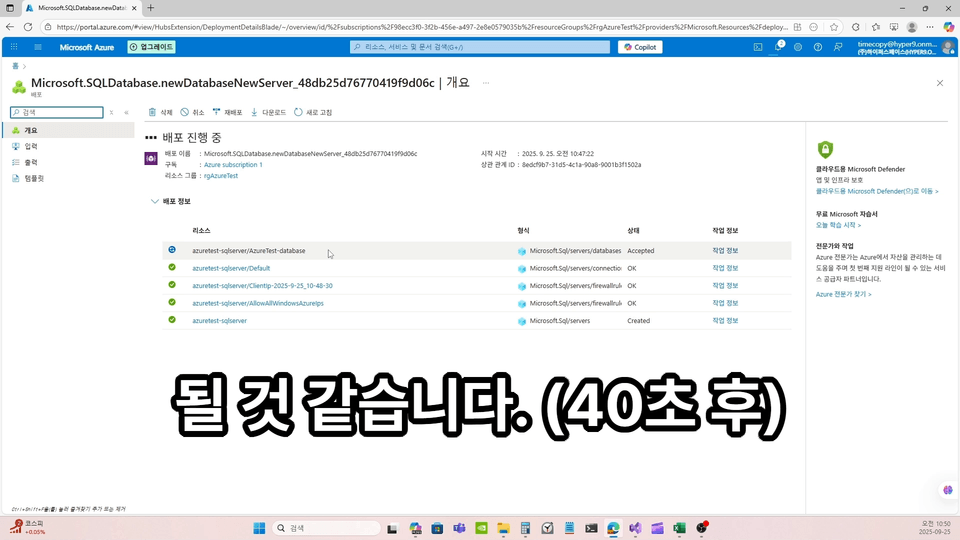
Task: Open File Explorer from the taskbar
Action: (x=503, y=528)
